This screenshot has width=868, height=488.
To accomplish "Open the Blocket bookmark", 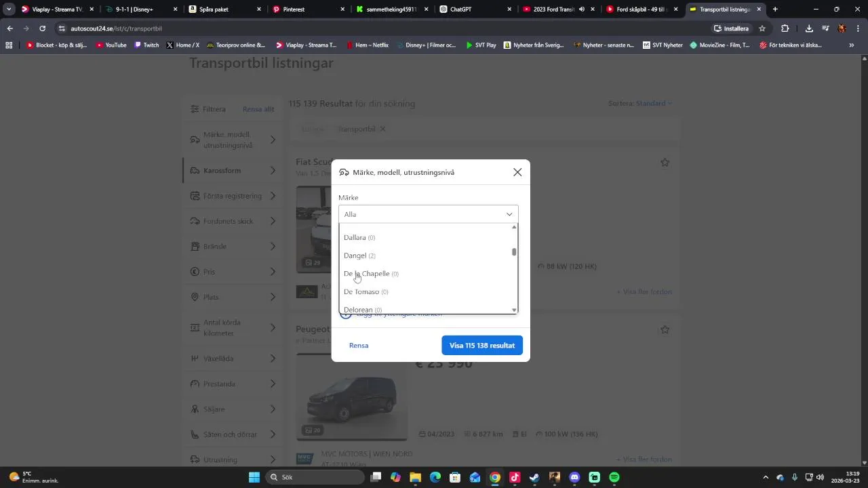I will (x=56, y=45).
